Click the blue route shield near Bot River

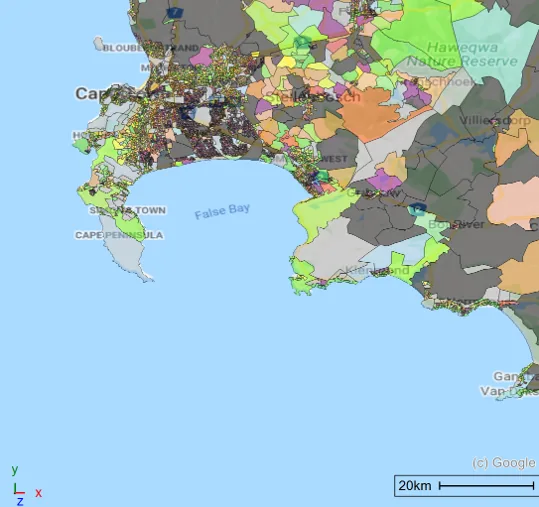(x=417, y=209)
